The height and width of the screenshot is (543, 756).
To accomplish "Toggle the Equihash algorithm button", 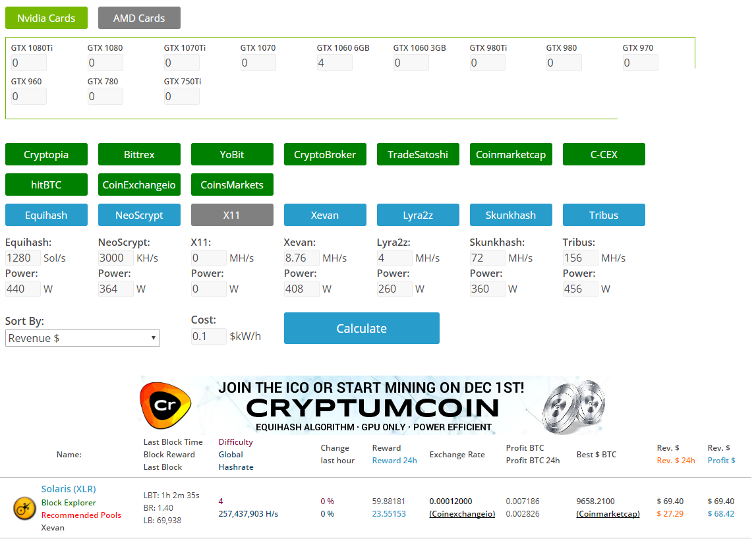I will point(46,215).
